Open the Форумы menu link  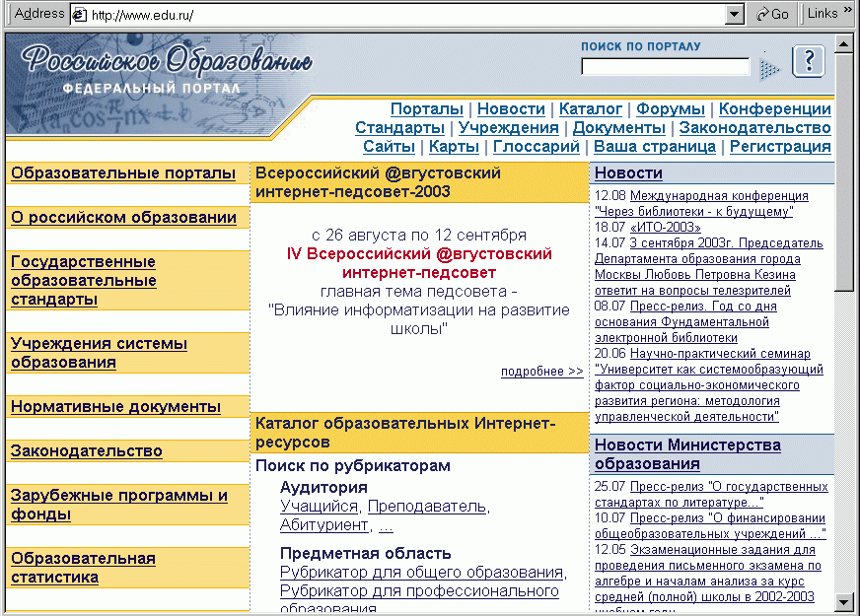(671, 109)
